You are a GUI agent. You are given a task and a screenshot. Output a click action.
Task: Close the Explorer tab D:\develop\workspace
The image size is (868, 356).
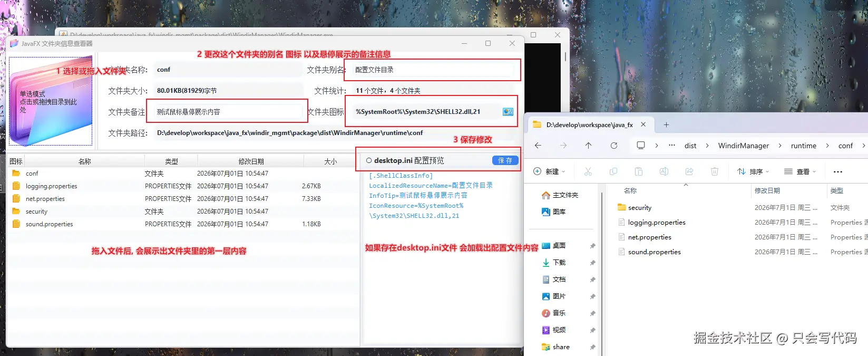pos(643,125)
